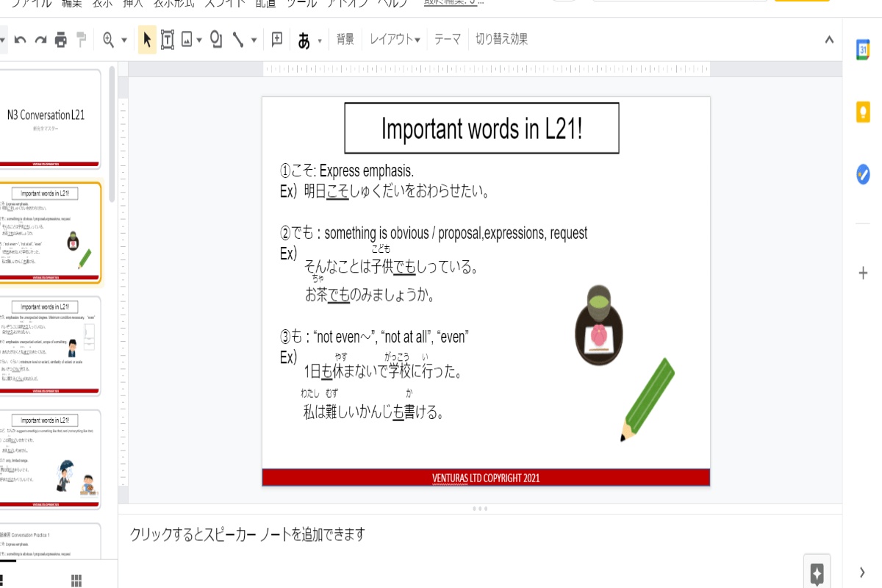Open Google Keep in side panel
Viewport: 882px width, 588px height.
pos(863,112)
